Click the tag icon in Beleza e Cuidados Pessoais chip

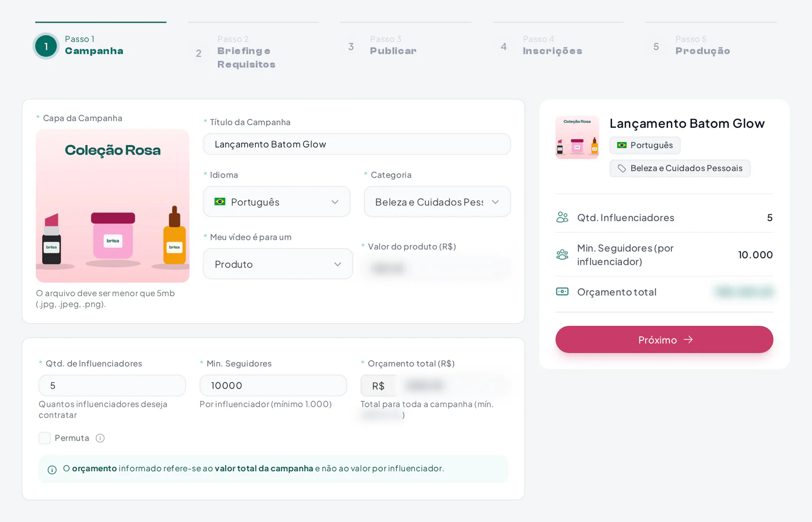pyautogui.click(x=622, y=168)
